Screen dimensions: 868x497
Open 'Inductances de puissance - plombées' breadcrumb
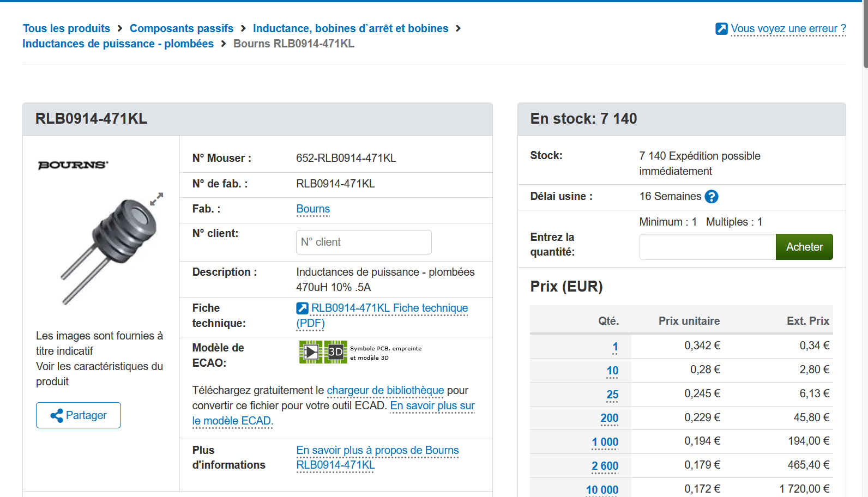click(x=118, y=44)
